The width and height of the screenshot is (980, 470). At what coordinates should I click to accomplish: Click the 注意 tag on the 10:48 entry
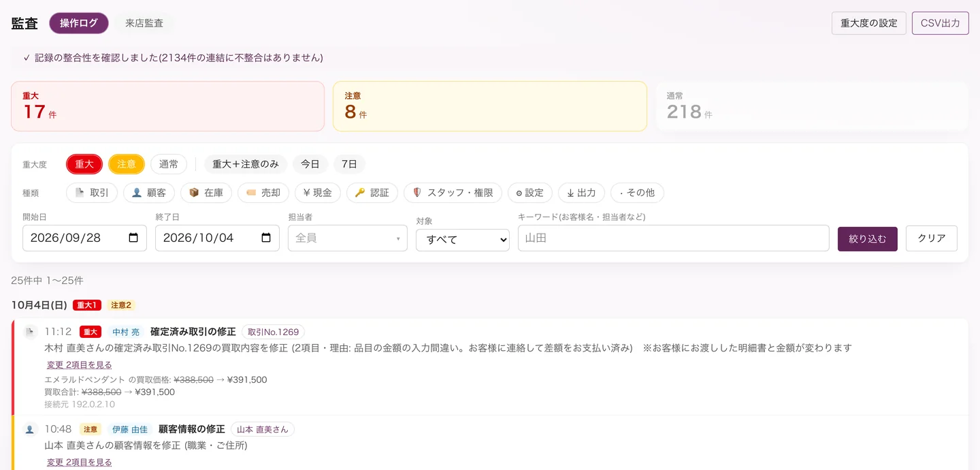tap(91, 429)
